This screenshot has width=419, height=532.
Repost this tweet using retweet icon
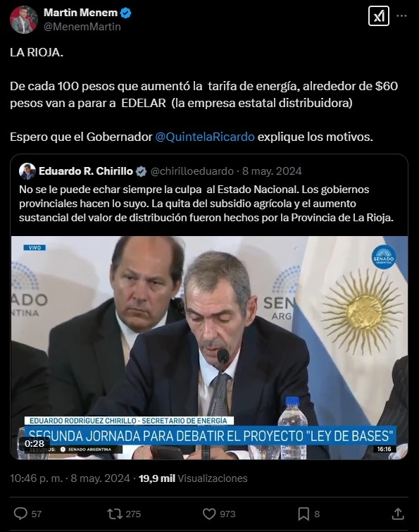[115, 514]
